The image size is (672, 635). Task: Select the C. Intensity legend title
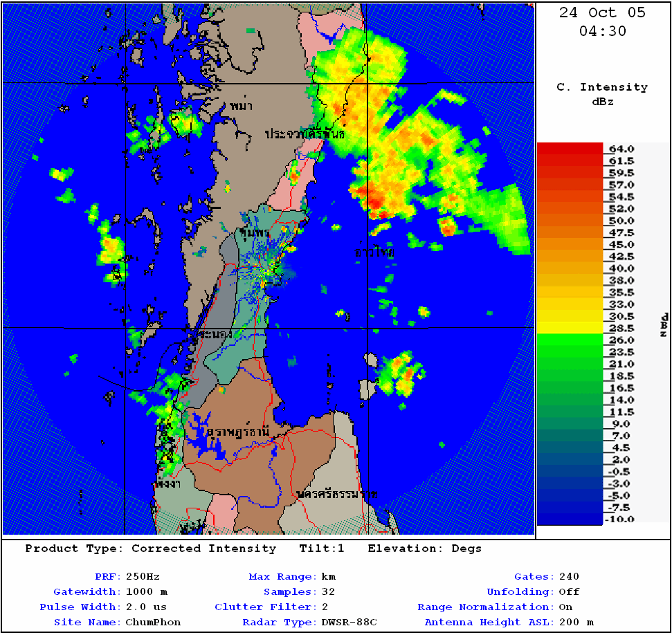602,87
